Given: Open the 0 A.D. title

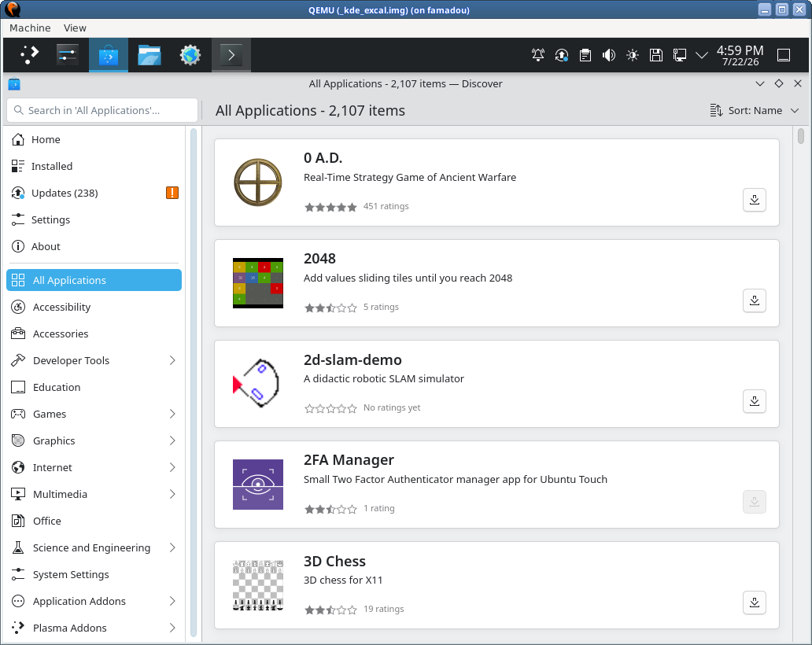Looking at the screenshot, I should (323, 157).
